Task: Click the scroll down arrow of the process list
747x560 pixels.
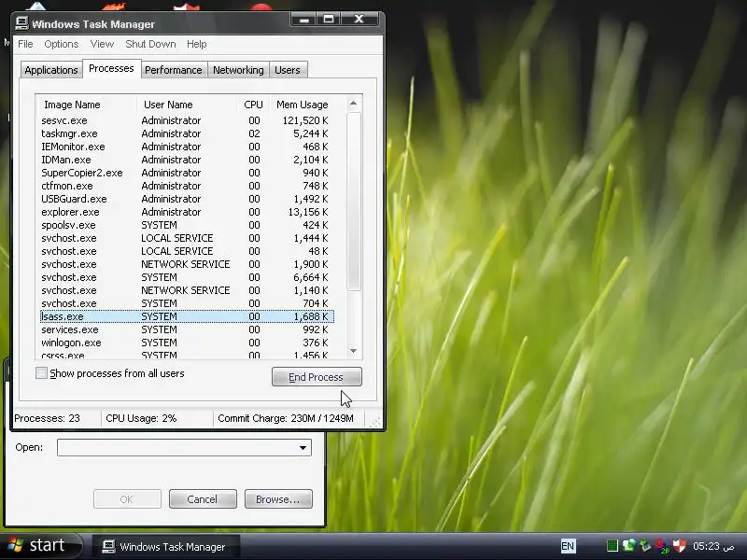Action: (x=353, y=351)
